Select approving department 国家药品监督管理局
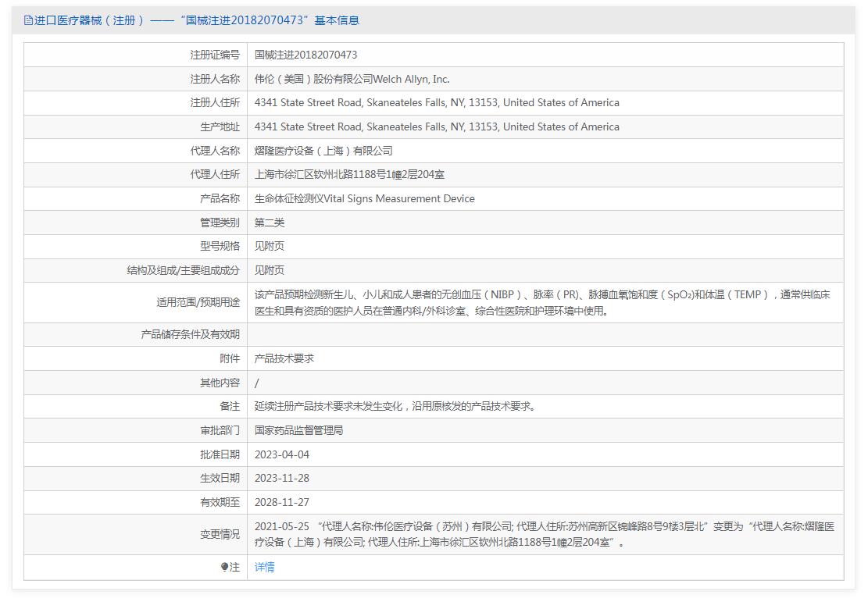The width and height of the screenshot is (868, 602). point(299,430)
